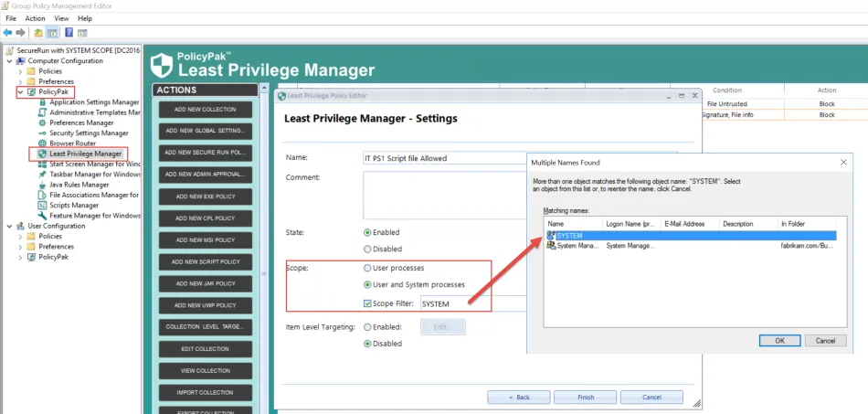Screen dimensions: 868x414
Task: Open Taskbar Manager for Windows node
Action: click(x=95, y=174)
